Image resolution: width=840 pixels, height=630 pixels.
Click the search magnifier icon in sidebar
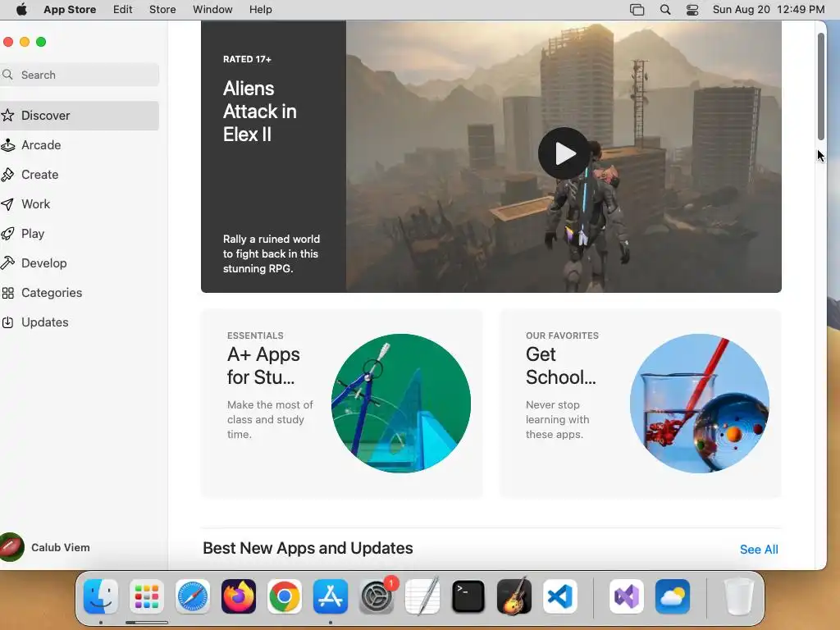[x=7, y=75]
